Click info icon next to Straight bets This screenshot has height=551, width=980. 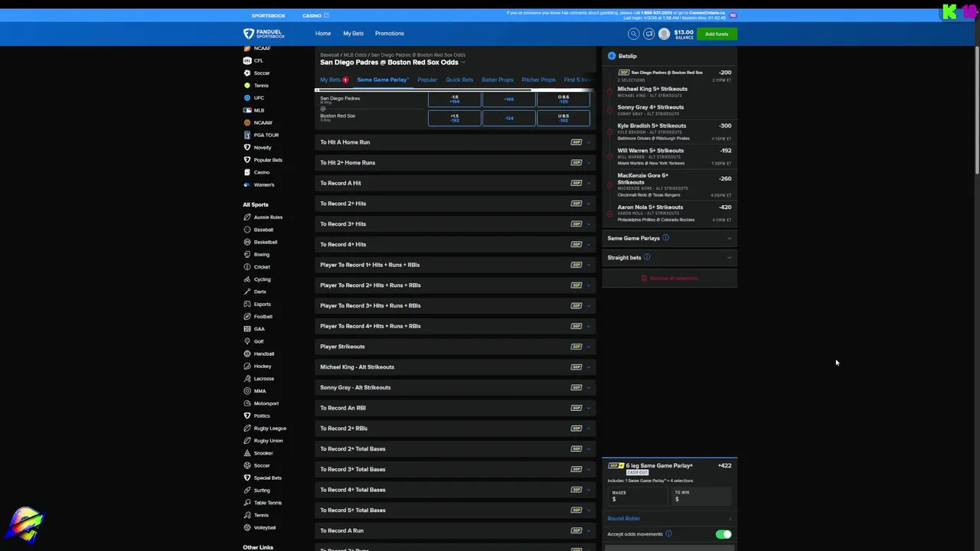[x=647, y=257]
